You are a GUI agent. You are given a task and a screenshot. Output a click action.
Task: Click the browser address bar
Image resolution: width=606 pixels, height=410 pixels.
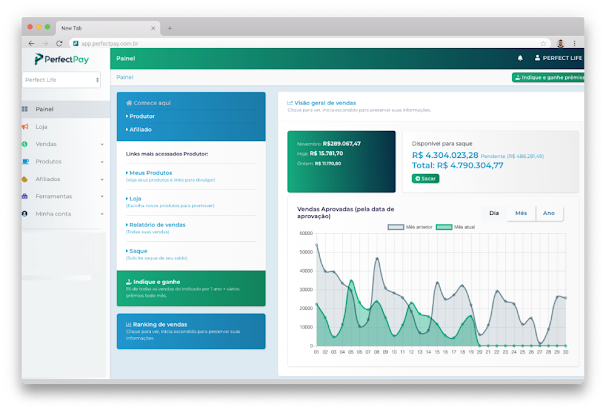pos(309,43)
